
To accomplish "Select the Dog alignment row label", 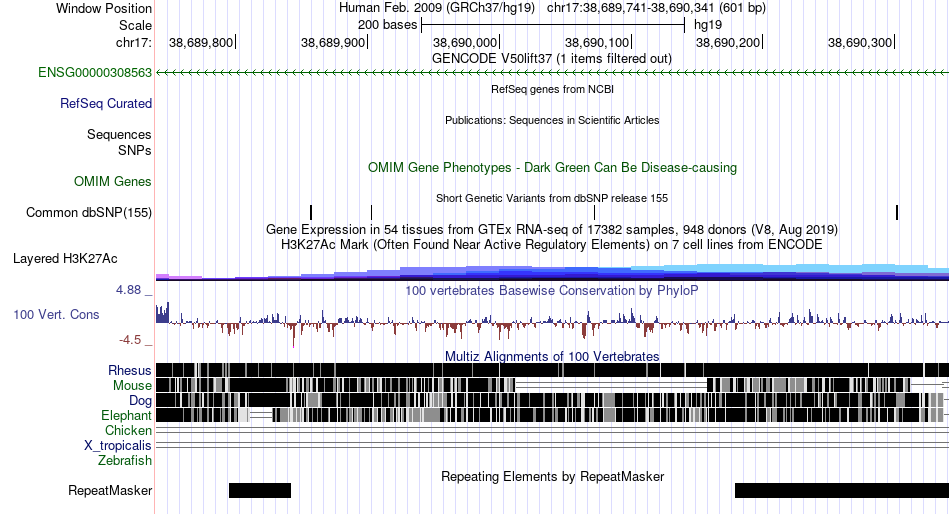I will click(x=140, y=401).
